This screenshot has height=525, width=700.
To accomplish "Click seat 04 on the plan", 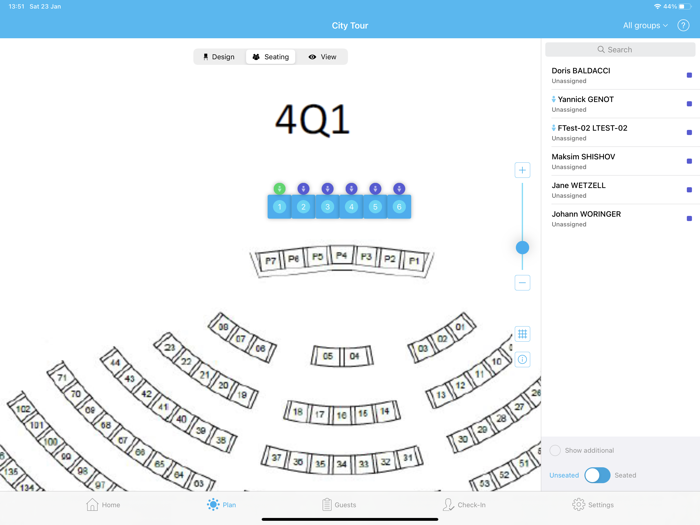I will (x=354, y=356).
